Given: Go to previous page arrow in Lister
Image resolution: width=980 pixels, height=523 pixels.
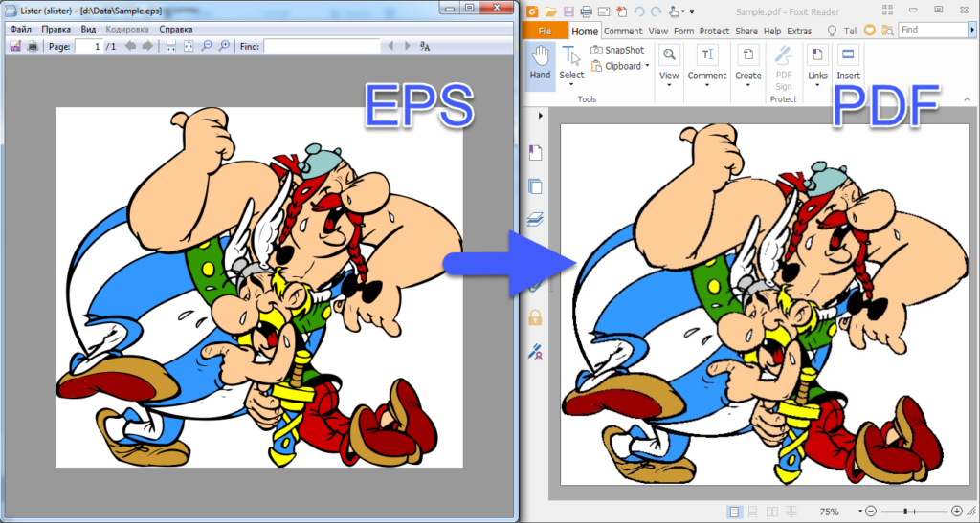Looking at the screenshot, I should pos(130,46).
